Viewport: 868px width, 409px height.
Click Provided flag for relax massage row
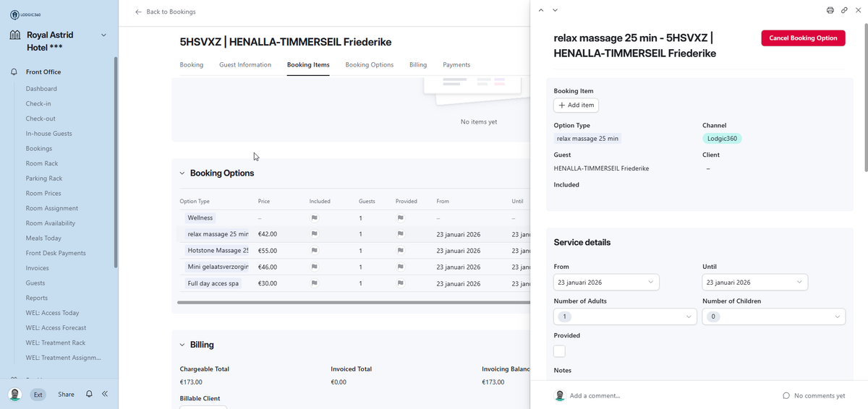(x=401, y=234)
